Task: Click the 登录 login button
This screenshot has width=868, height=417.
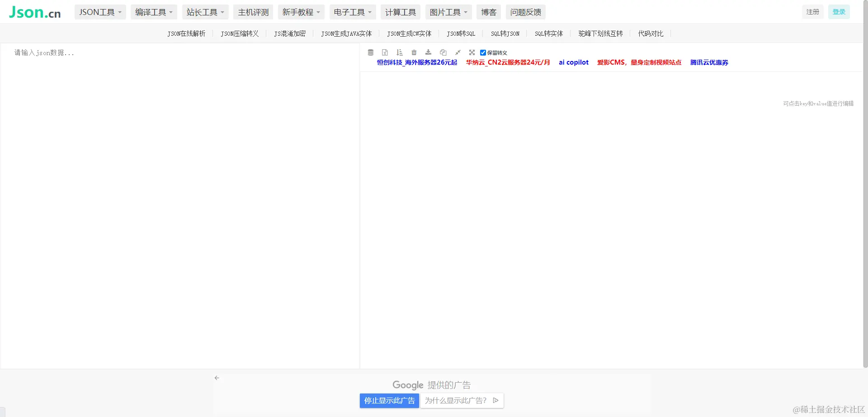Action: click(x=839, y=12)
